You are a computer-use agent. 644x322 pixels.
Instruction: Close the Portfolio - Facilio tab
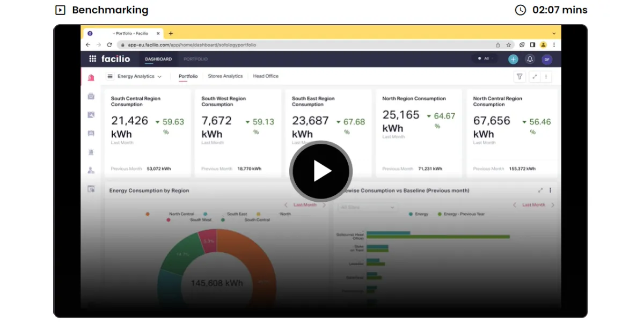pyautogui.click(x=158, y=33)
